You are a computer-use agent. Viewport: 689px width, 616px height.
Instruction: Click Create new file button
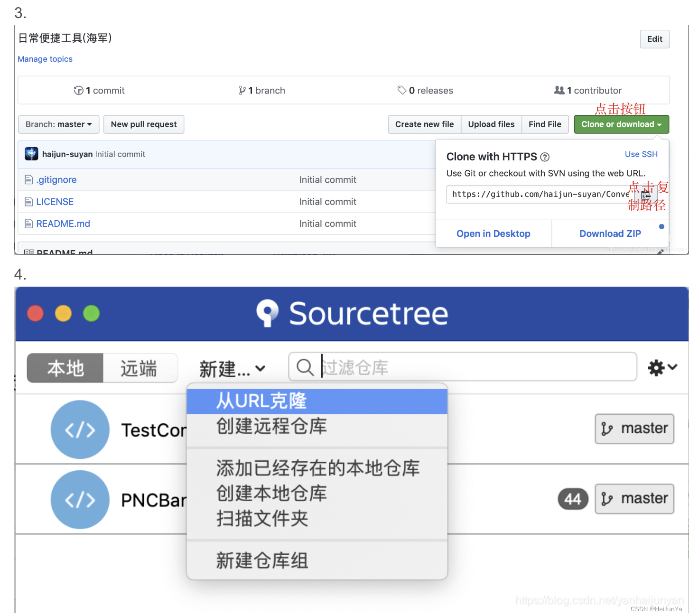point(425,124)
